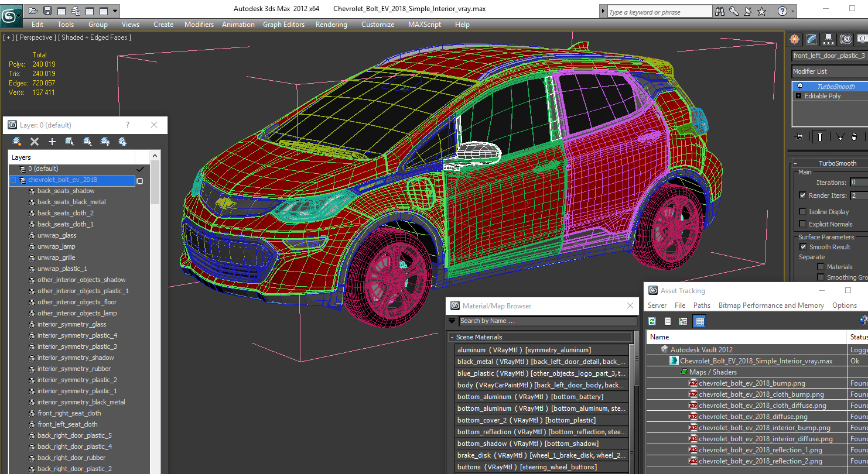Image resolution: width=868 pixels, height=474 pixels.
Task: Click Remove Modifier trash icon
Action: (x=855, y=137)
